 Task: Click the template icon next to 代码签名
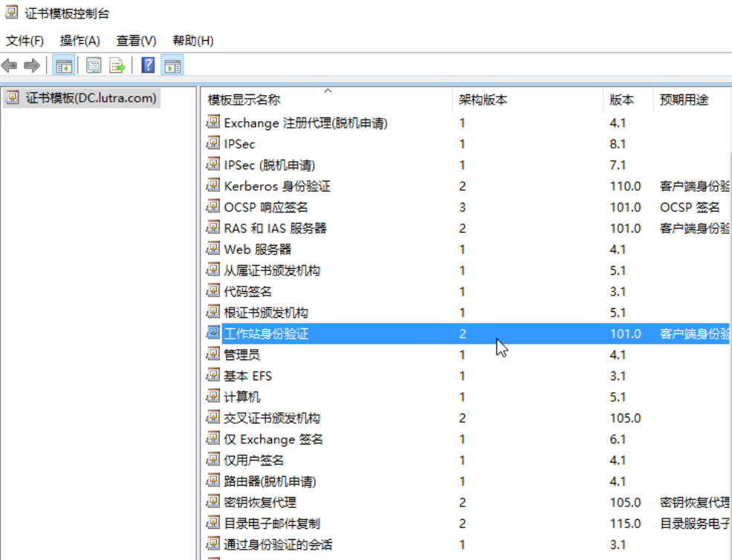[x=213, y=290]
